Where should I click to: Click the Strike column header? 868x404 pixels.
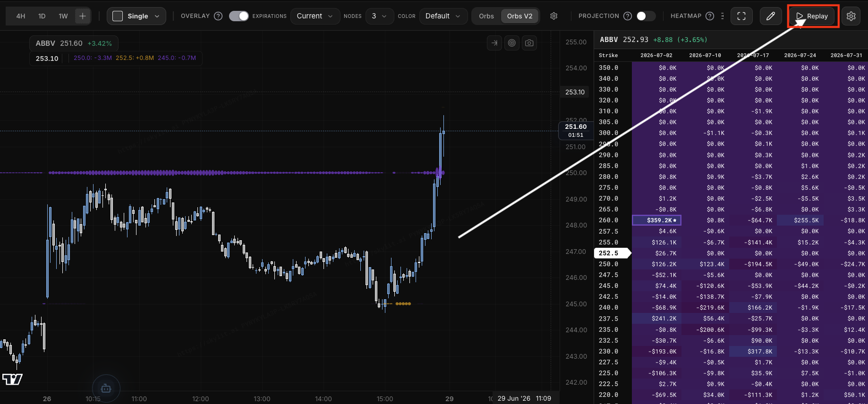click(x=608, y=55)
